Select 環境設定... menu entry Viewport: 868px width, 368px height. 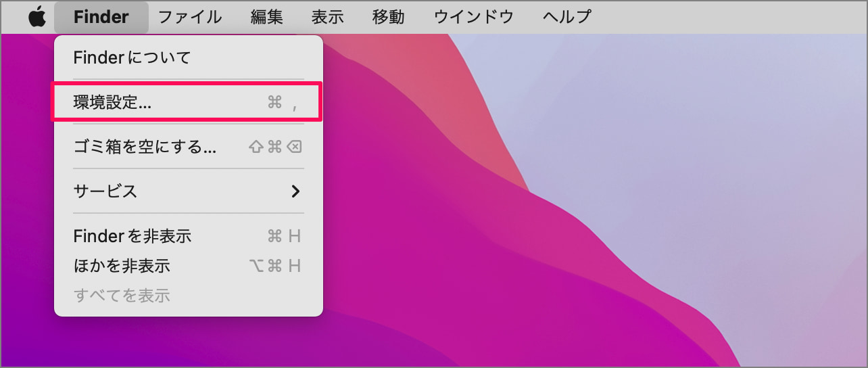(189, 102)
